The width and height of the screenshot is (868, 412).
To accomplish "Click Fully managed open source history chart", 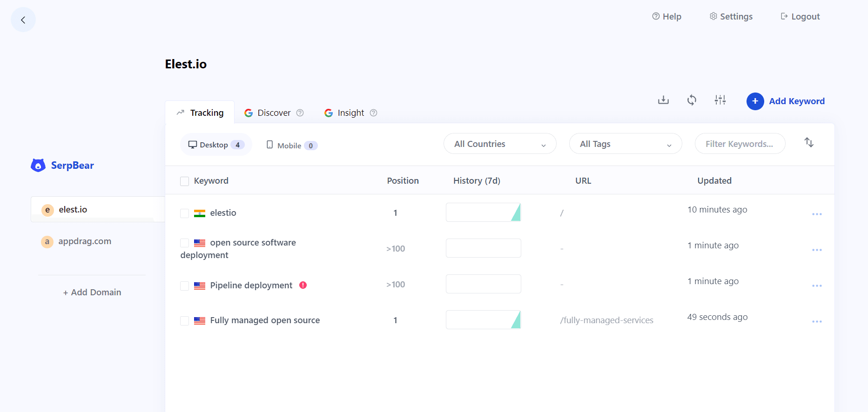I will [483, 320].
